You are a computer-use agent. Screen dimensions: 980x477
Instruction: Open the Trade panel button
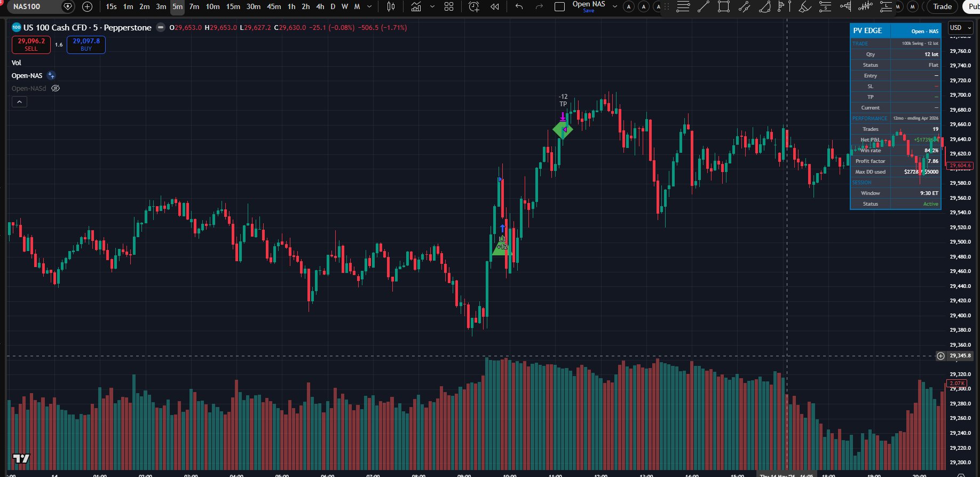point(942,6)
